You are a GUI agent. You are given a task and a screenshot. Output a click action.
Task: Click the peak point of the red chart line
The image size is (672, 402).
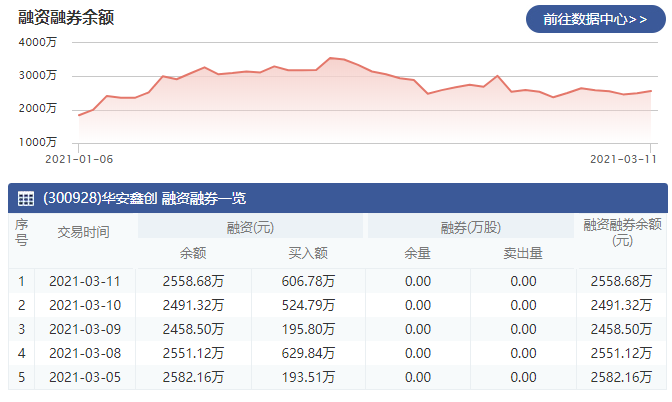pos(330,58)
